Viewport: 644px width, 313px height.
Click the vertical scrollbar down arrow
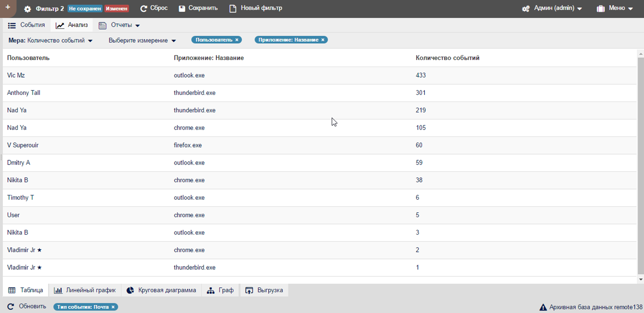click(640, 280)
